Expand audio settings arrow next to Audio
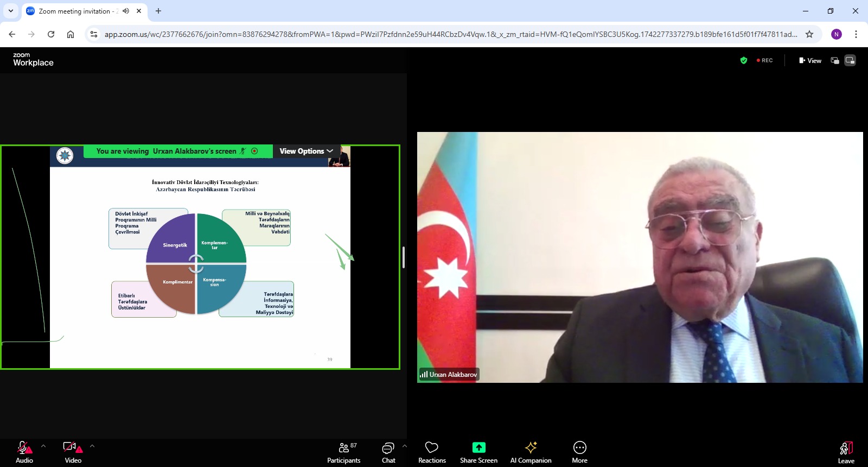This screenshot has width=868, height=467. (43, 446)
